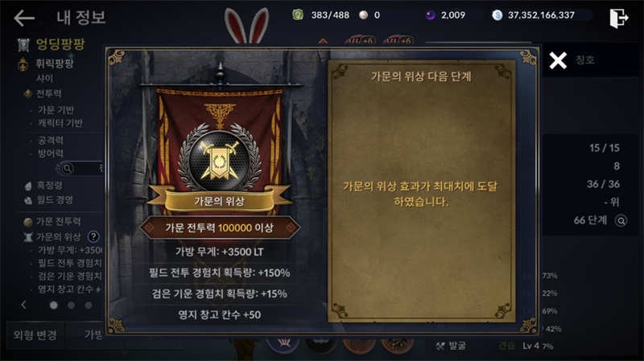644x361 pixels.
Task: Tap the green stamina icon at 383/488
Action: pos(298,15)
